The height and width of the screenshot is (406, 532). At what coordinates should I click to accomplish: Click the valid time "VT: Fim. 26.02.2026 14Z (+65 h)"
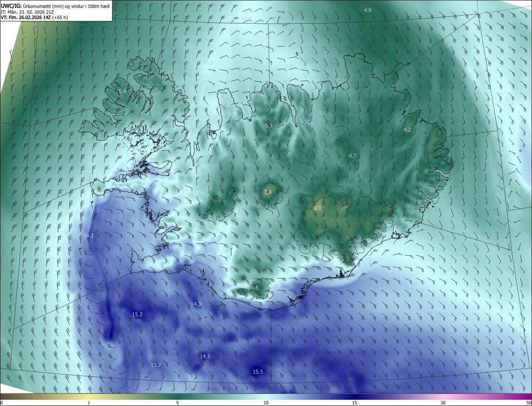tap(34, 17)
